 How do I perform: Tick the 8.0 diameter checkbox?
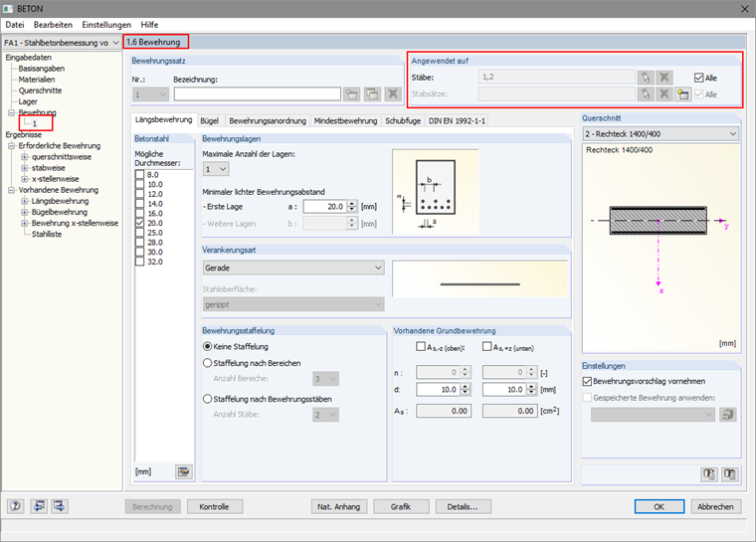tap(140, 175)
